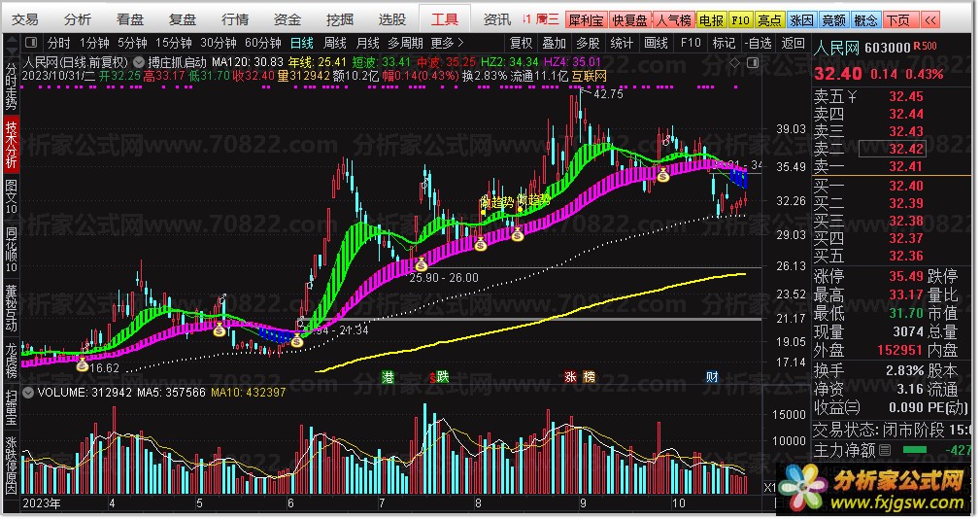Go to next page with 下页
The image size is (980, 519).
coord(899,20)
